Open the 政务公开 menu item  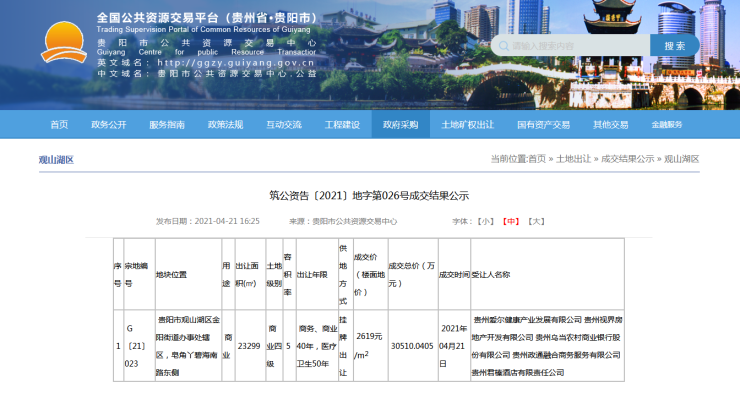click(x=109, y=125)
